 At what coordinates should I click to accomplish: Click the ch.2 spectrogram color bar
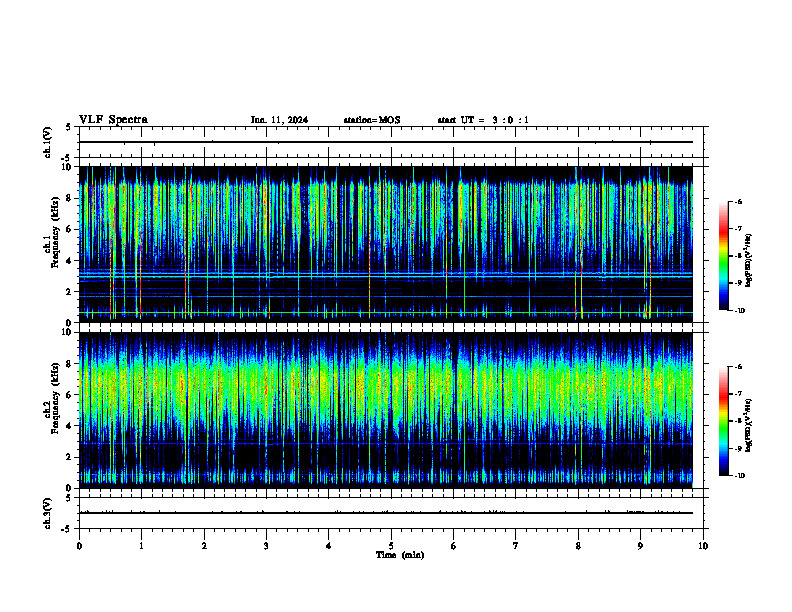tap(723, 421)
